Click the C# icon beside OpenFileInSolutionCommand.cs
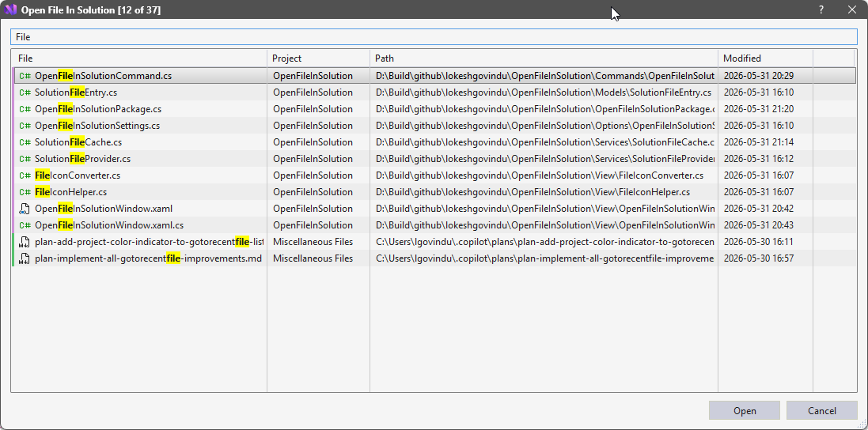The height and width of the screenshot is (430, 868). coord(25,76)
